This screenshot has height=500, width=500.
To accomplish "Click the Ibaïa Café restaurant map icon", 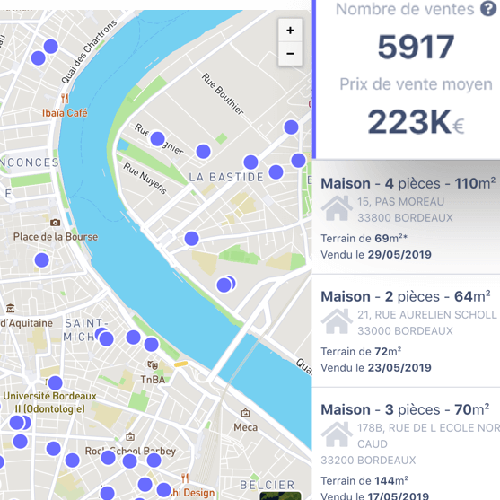I will click(65, 98).
